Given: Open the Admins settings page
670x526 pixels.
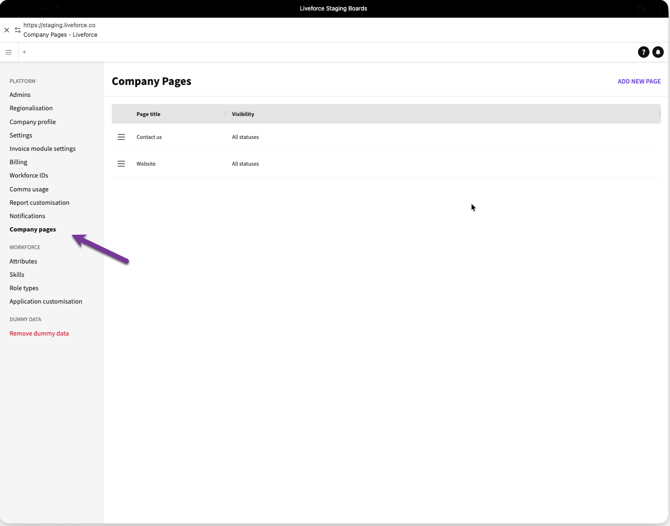Looking at the screenshot, I should point(20,95).
